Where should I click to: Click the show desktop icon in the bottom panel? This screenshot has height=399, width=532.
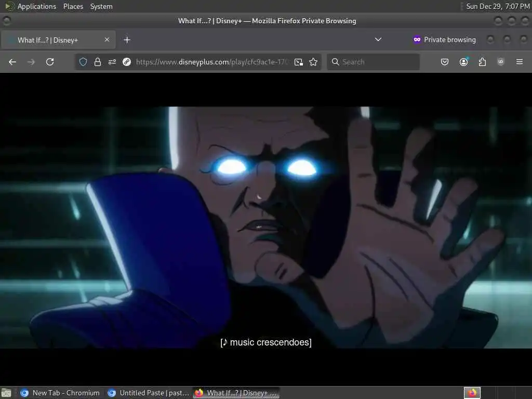pyautogui.click(x=6, y=393)
